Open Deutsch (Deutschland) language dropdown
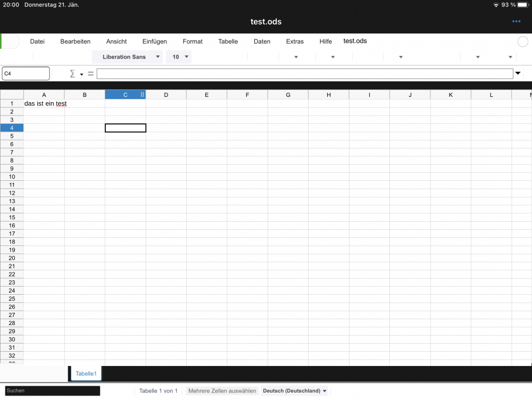This screenshot has width=532, height=399. pyautogui.click(x=295, y=391)
